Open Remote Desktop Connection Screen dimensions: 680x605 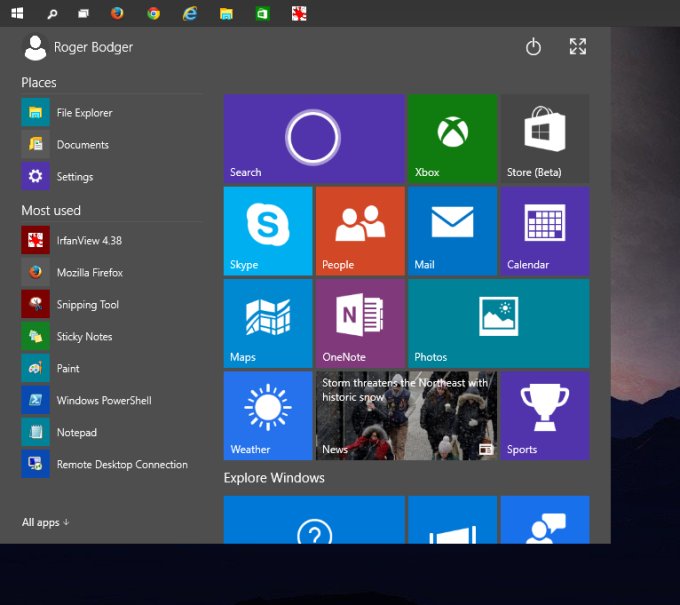tap(121, 465)
